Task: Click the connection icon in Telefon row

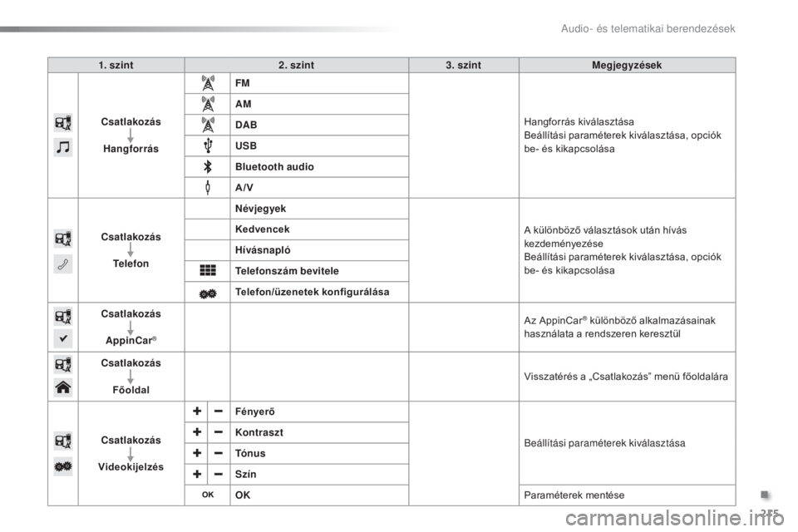Action: [63, 239]
